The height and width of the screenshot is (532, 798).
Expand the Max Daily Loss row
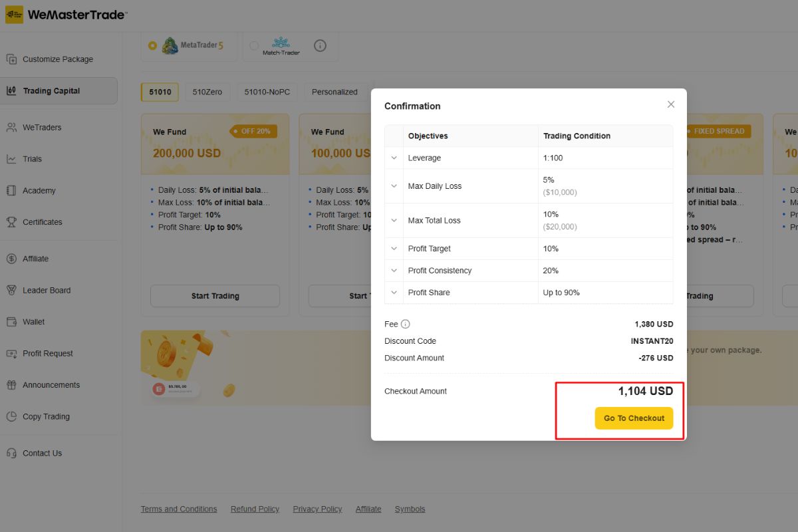pyautogui.click(x=394, y=186)
